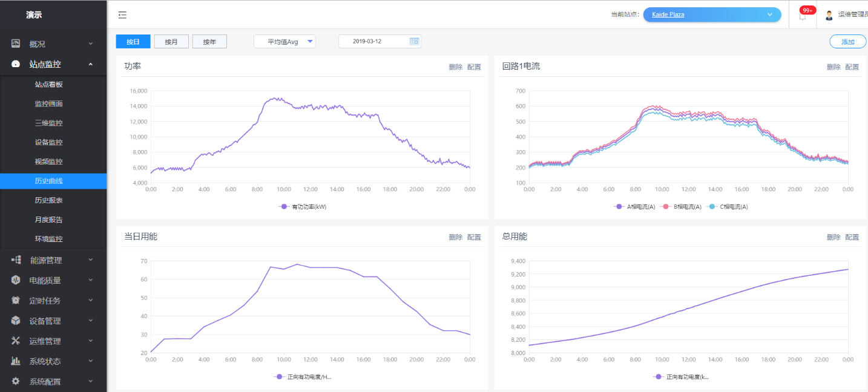Open the calendar icon in date field
Screen dimensions: 868x392
point(414,41)
